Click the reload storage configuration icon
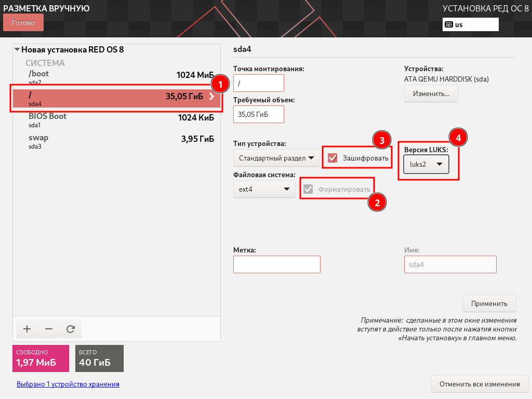Image resolution: width=532 pixels, height=399 pixels. pos(71,329)
